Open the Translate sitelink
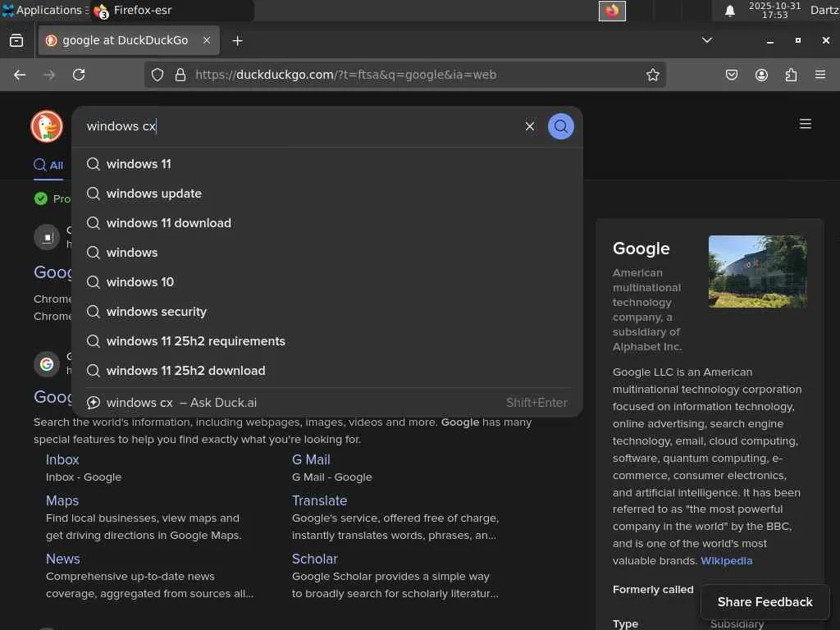This screenshot has height=630, width=840. tap(319, 500)
